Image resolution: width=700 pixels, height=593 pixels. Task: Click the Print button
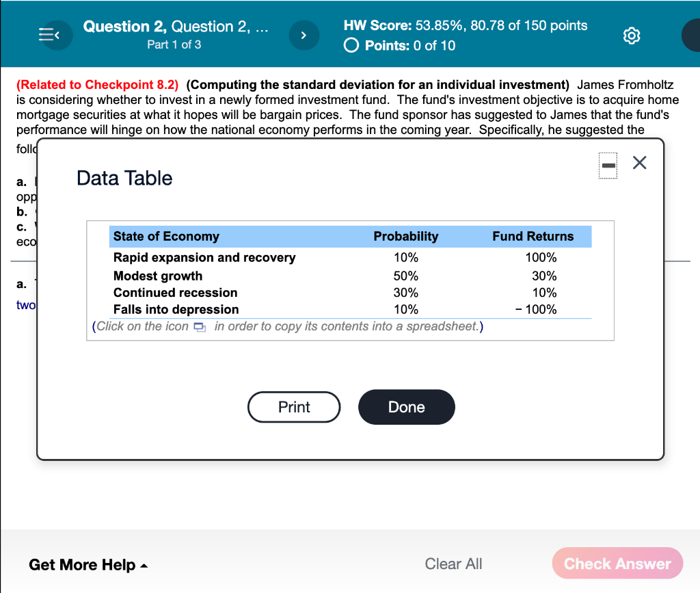294,407
